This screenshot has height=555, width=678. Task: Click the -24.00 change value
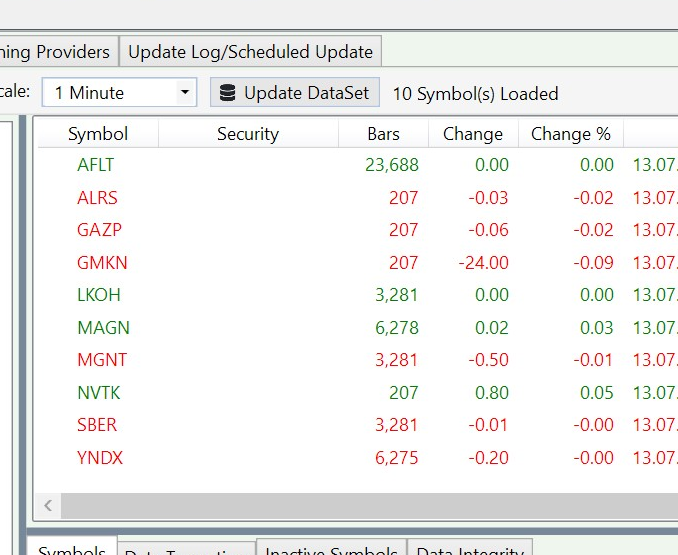pos(483,263)
